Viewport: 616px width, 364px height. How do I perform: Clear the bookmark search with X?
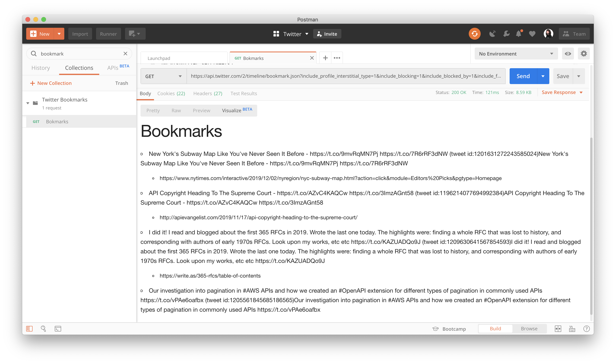click(125, 54)
